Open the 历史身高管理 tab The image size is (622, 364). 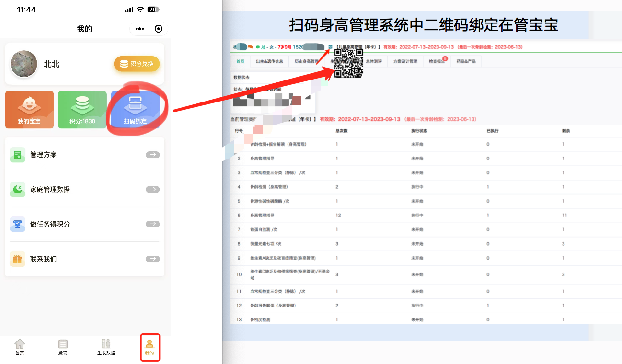tap(307, 61)
